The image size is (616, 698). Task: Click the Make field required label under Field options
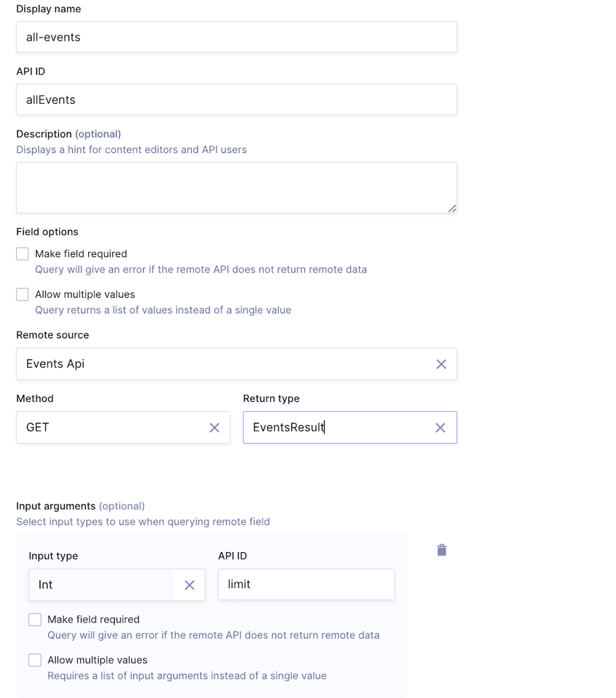pos(81,254)
